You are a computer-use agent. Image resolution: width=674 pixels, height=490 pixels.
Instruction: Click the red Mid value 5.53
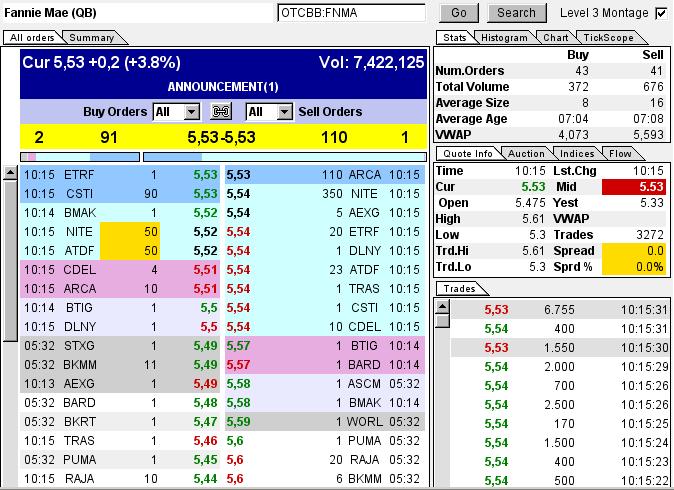[x=634, y=187]
